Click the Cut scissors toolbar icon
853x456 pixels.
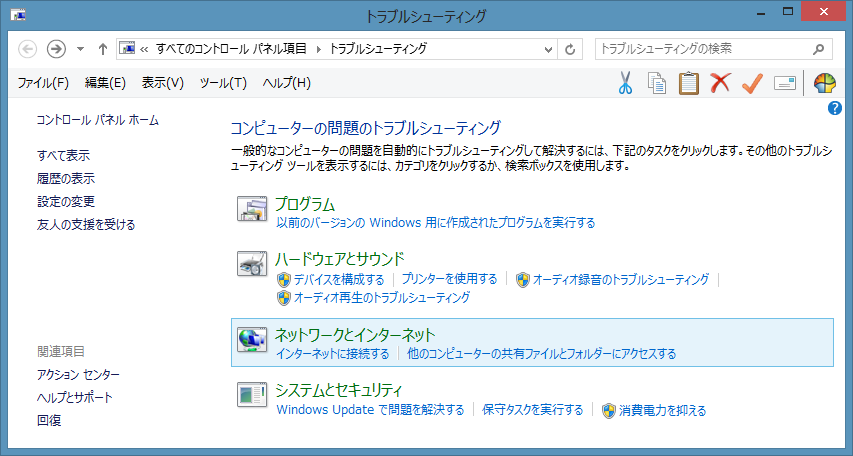pyautogui.click(x=625, y=83)
